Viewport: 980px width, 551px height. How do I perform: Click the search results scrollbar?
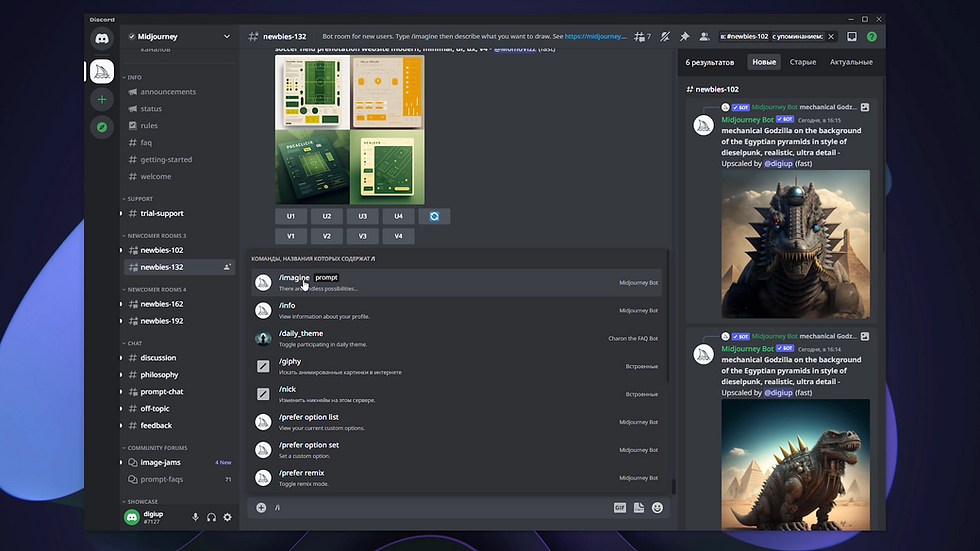click(884, 165)
